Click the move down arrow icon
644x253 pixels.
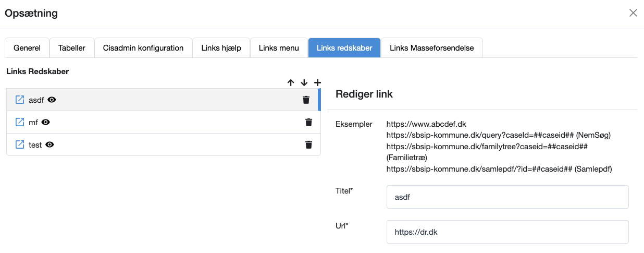click(x=304, y=82)
